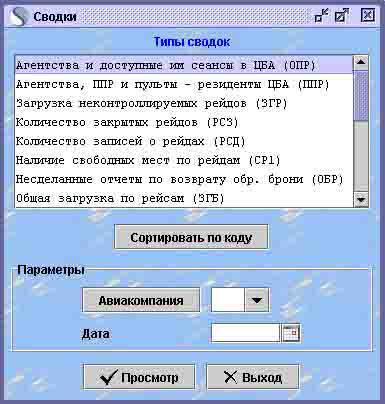Click the scrollbar thumb of the summaries list

tap(361, 96)
